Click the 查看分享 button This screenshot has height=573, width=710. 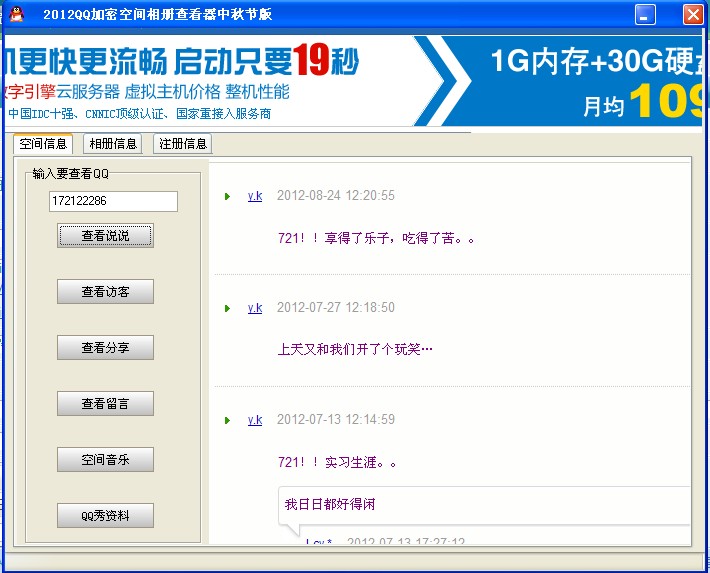(x=105, y=348)
